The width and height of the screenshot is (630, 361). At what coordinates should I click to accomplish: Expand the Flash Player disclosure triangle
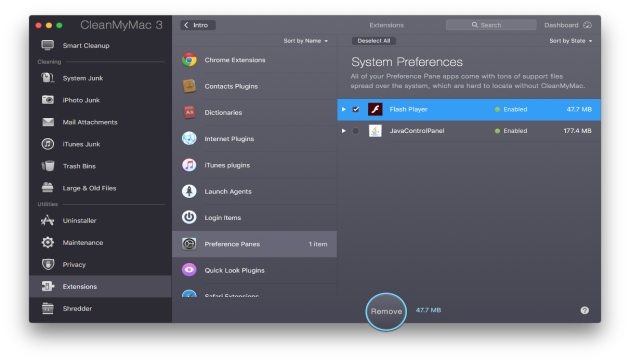pyautogui.click(x=344, y=109)
